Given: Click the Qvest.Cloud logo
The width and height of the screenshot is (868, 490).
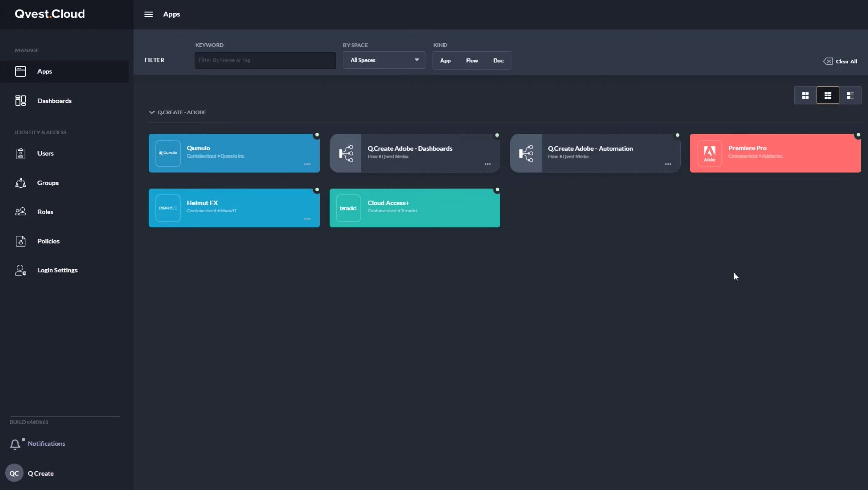Looking at the screenshot, I should [x=50, y=14].
